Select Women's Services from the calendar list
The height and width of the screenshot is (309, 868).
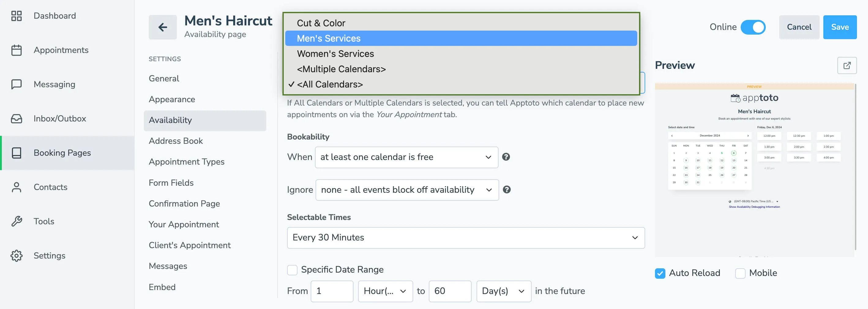click(335, 53)
